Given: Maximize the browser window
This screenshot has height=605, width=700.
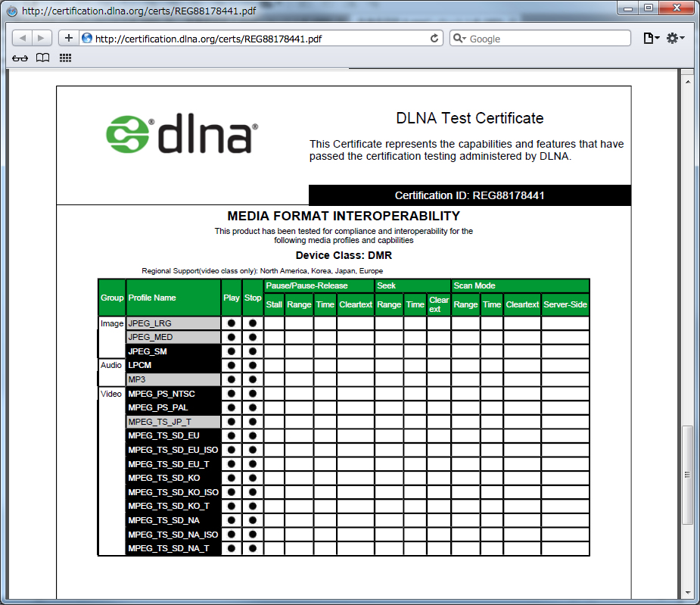Looking at the screenshot, I should (649, 8).
